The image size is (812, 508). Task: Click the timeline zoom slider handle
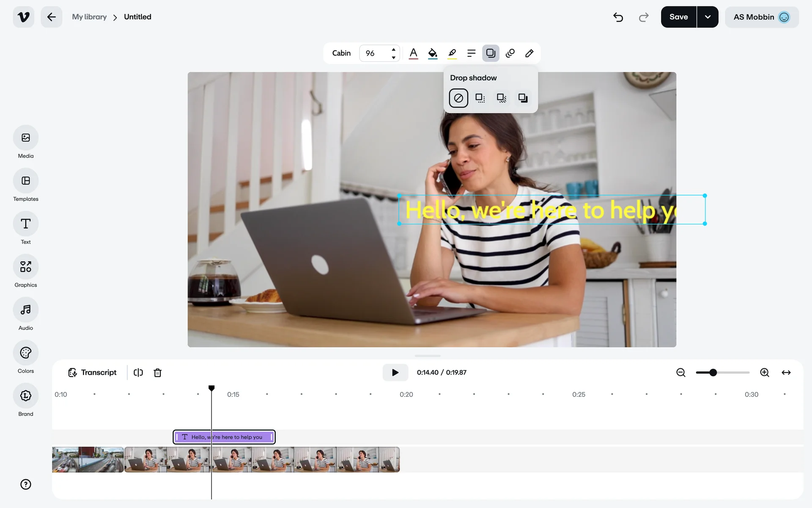[713, 373]
